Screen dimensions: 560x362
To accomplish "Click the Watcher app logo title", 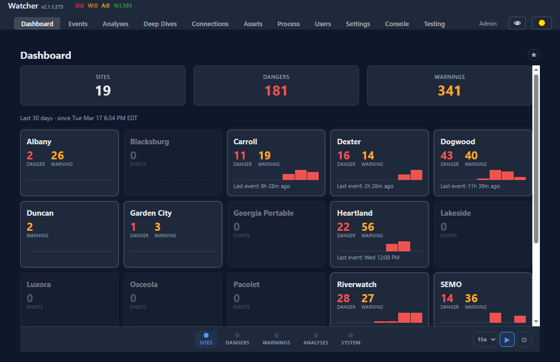I will 23,6.
